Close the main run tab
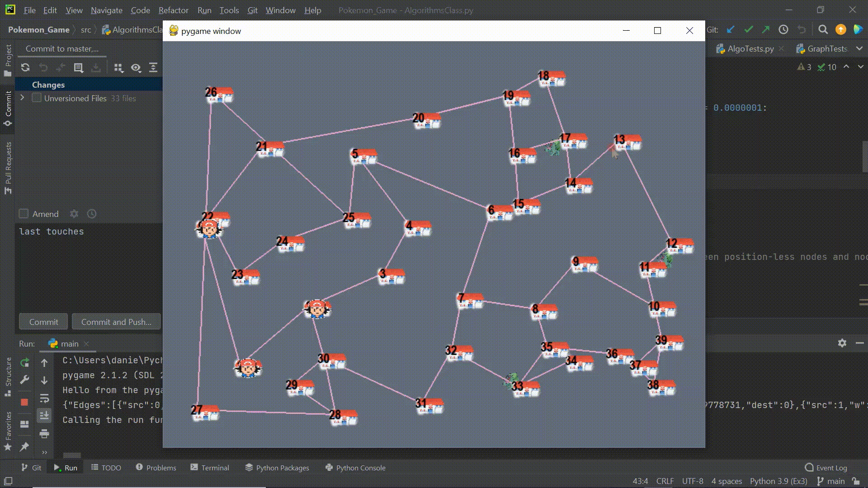868x488 pixels. [87, 343]
